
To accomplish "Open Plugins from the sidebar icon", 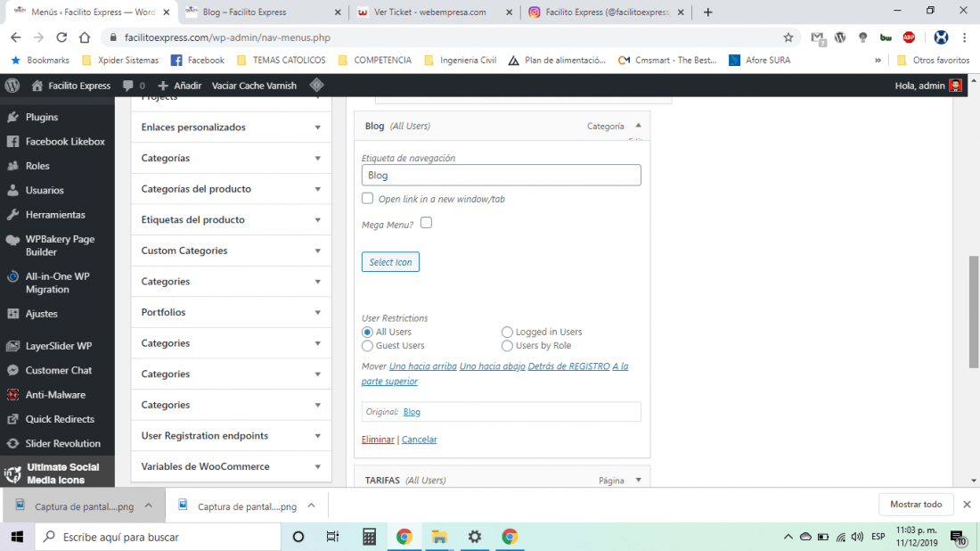I will point(12,117).
